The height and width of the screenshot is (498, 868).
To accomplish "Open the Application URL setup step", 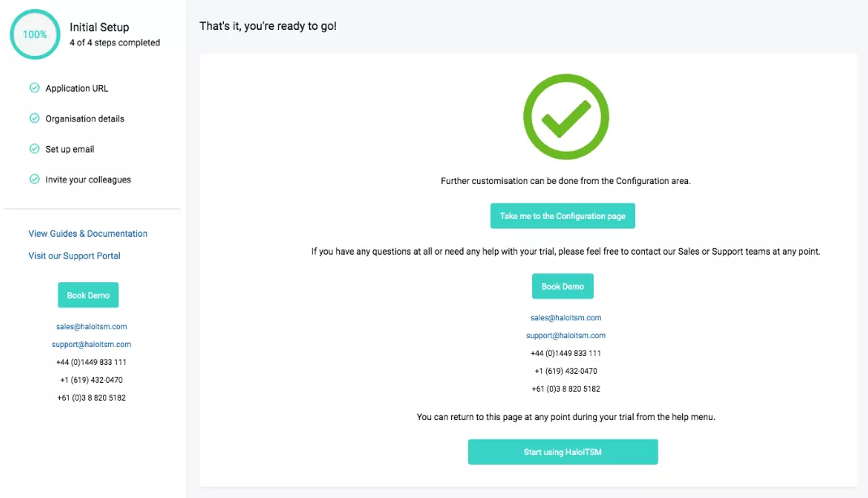I will 76,88.
